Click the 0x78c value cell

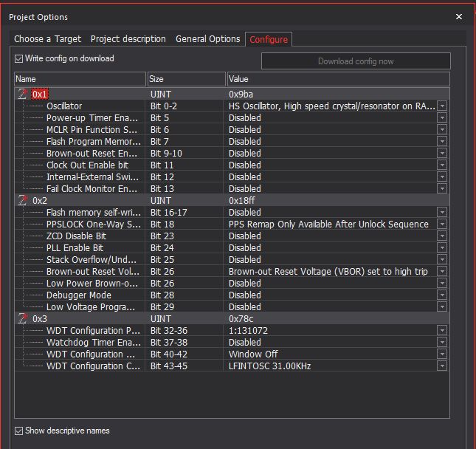pyautogui.click(x=241, y=319)
